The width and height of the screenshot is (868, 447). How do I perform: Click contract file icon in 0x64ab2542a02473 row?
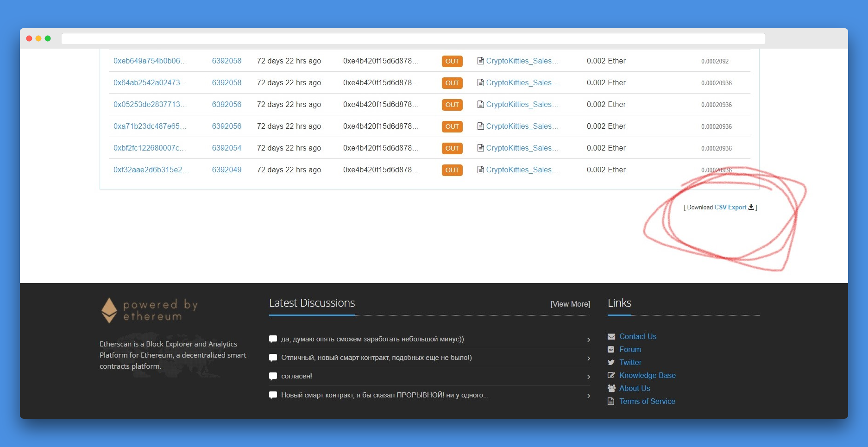[x=481, y=82]
